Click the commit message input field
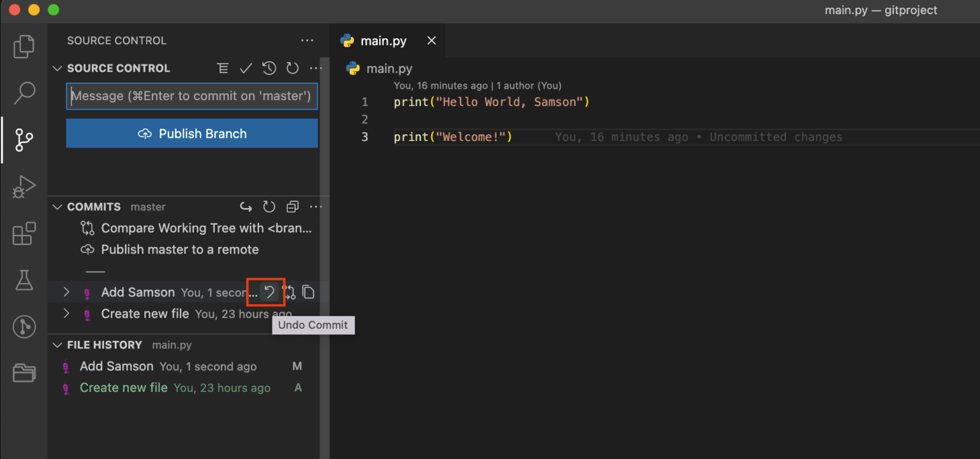The height and width of the screenshot is (459, 980). click(x=191, y=96)
